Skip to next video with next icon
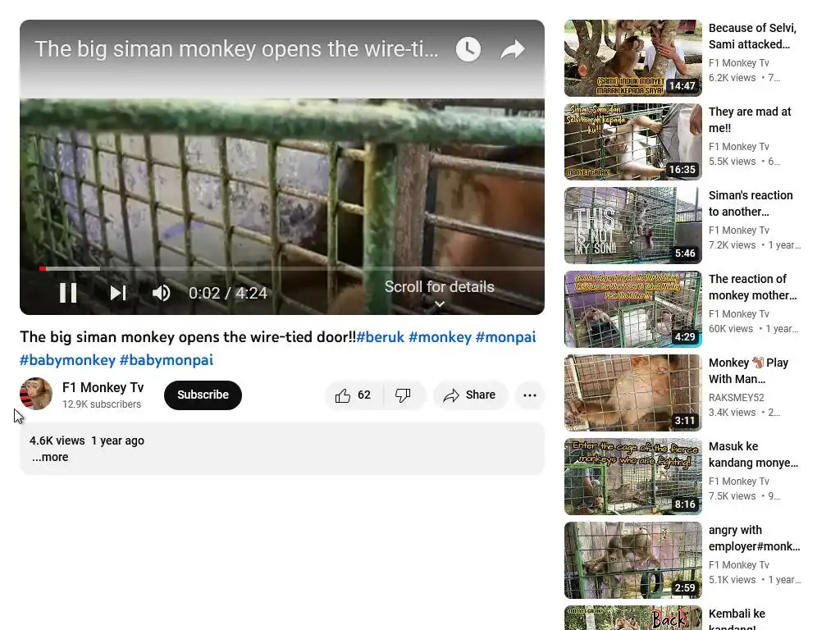 pos(118,293)
